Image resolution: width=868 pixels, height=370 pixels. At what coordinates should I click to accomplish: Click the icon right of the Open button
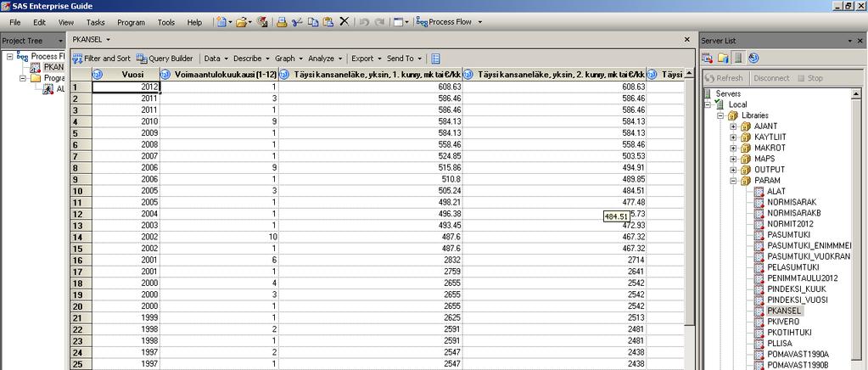click(262, 22)
